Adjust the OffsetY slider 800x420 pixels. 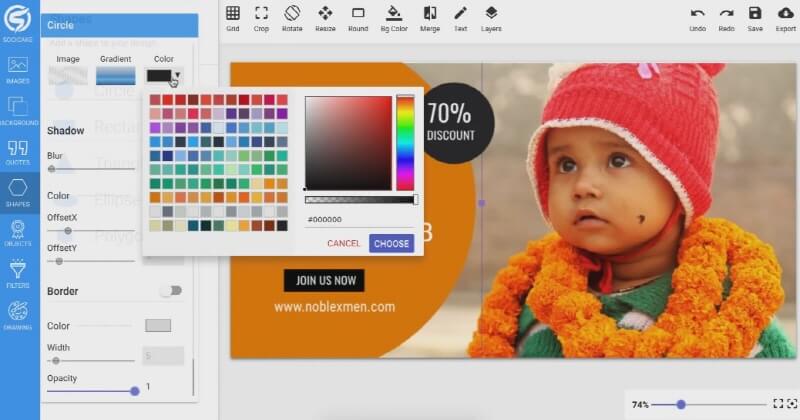coord(91,261)
